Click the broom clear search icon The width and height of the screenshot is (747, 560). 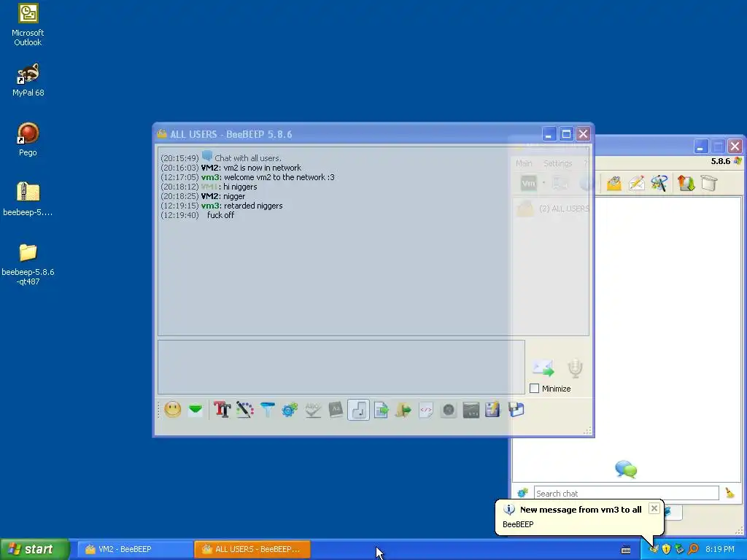729,493
